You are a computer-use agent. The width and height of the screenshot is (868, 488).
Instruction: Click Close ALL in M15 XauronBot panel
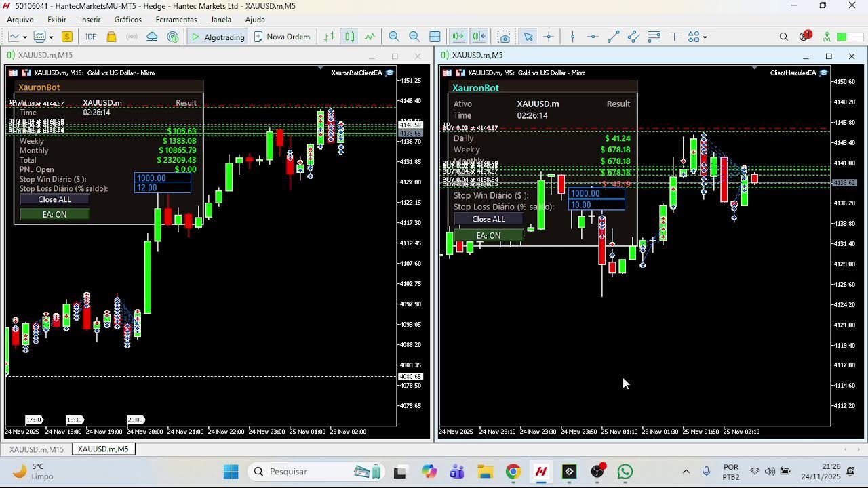pos(54,199)
